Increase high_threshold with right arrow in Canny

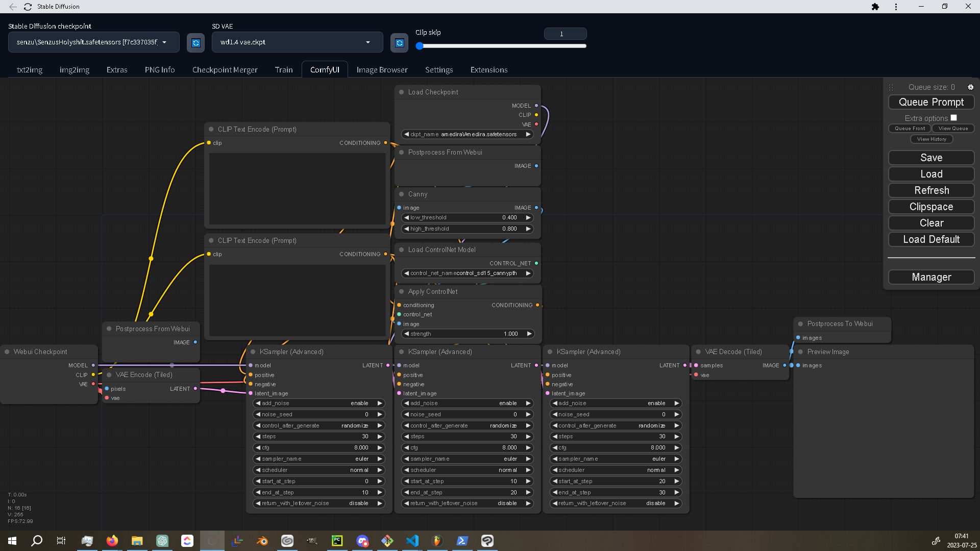[x=528, y=229]
